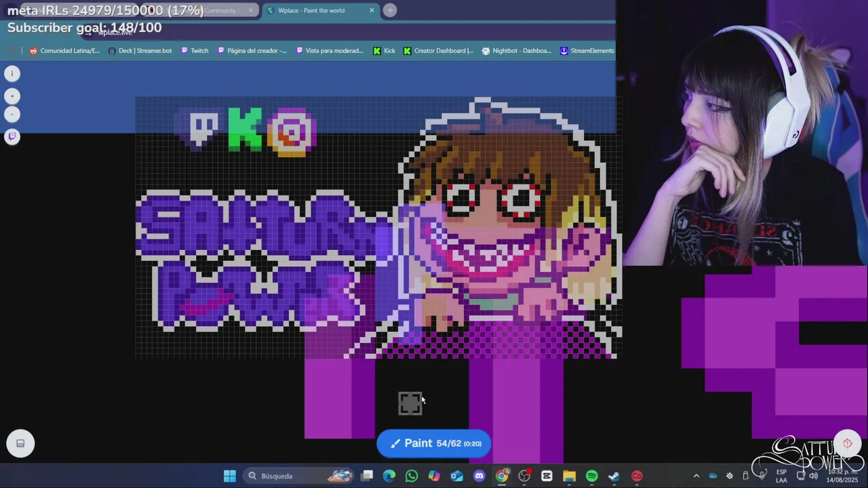Image resolution: width=868 pixels, height=488 pixels.
Task: Open OBS Studio from the taskbar
Action: 524,476
